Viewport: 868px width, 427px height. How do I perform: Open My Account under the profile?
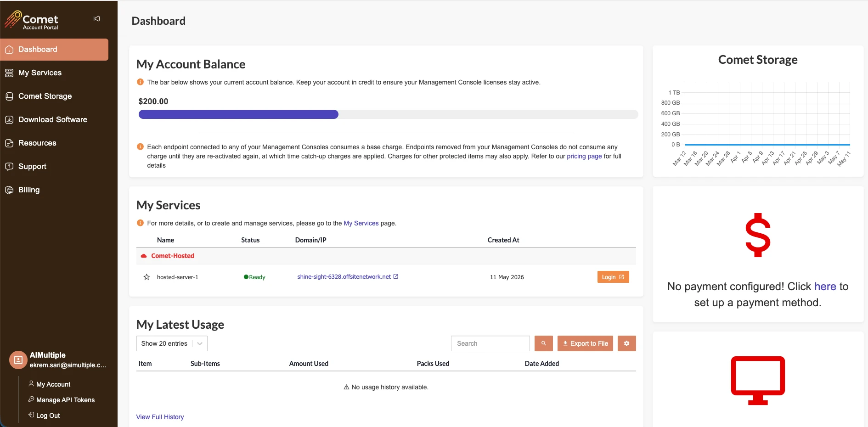pos(53,384)
